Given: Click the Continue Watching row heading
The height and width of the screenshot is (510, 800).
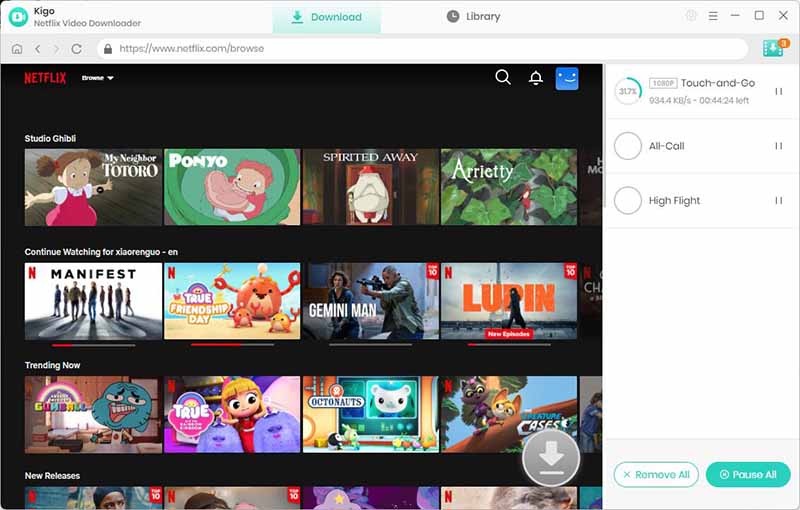Looking at the screenshot, I should click(101, 252).
